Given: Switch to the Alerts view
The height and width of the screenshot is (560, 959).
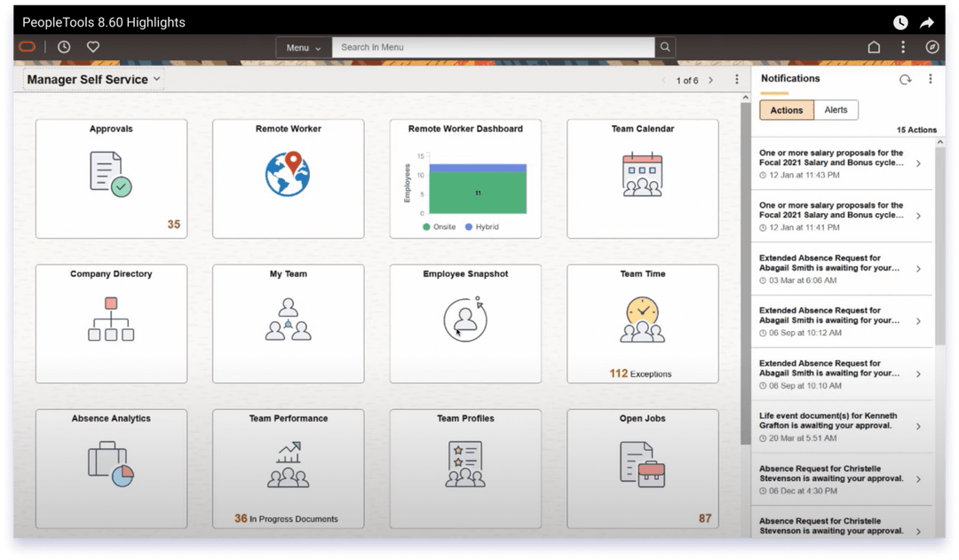Looking at the screenshot, I should click(836, 109).
